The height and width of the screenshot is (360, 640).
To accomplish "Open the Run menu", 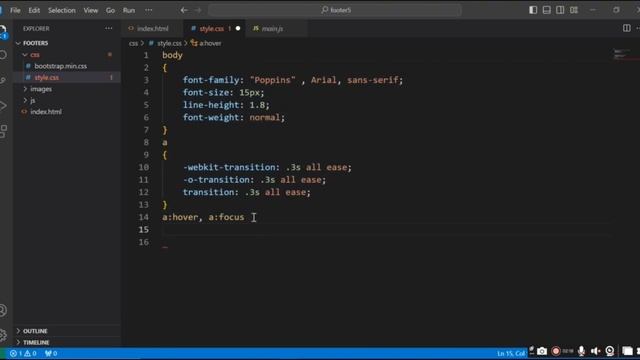I will [129, 10].
